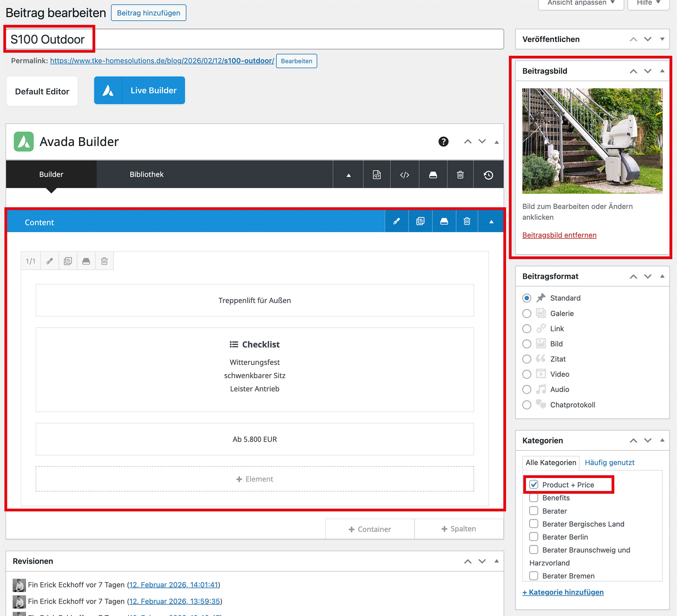Click the Avada logo on Live Builder button
The width and height of the screenshot is (677, 616).
click(108, 90)
